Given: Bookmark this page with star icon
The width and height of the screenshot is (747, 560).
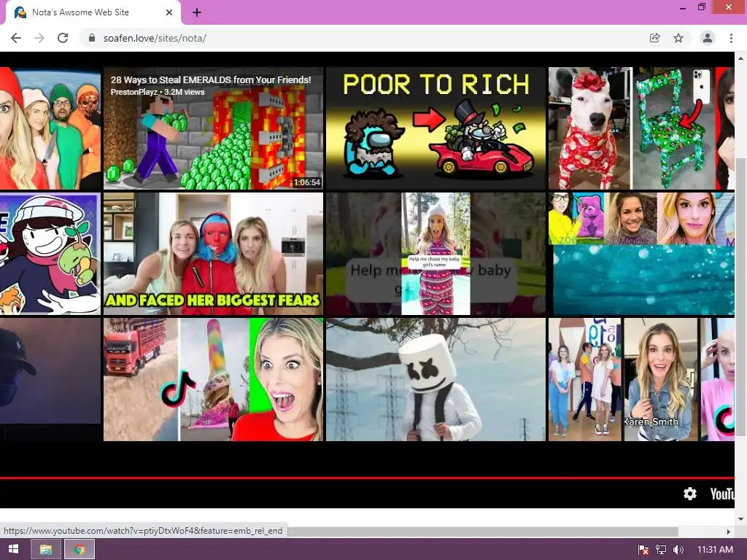Looking at the screenshot, I should [678, 38].
